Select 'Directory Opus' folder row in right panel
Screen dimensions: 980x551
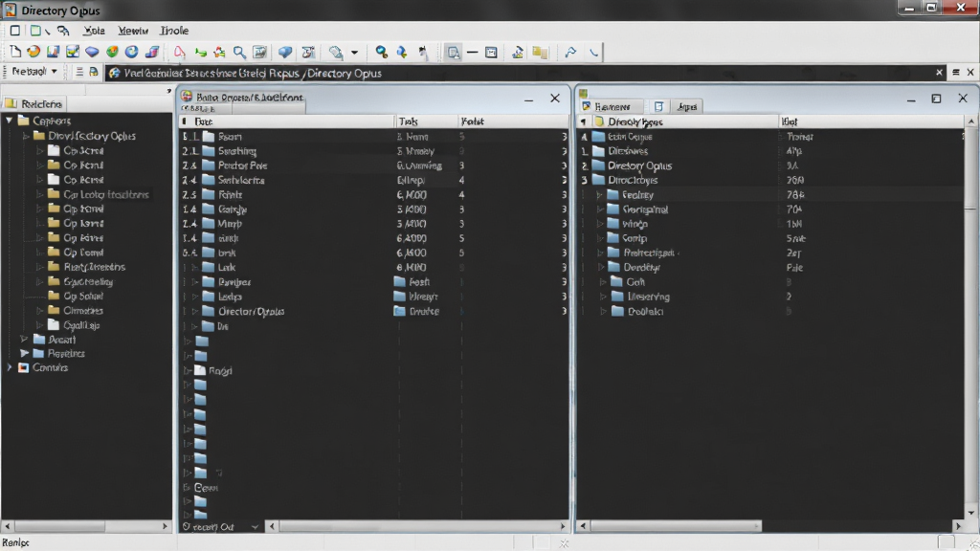[770, 165]
